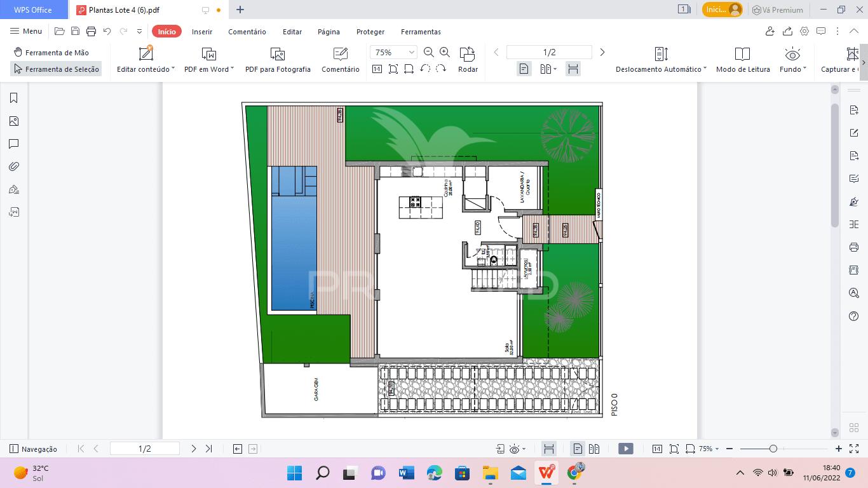Open Modo de Leitura reading mode

tap(743, 60)
